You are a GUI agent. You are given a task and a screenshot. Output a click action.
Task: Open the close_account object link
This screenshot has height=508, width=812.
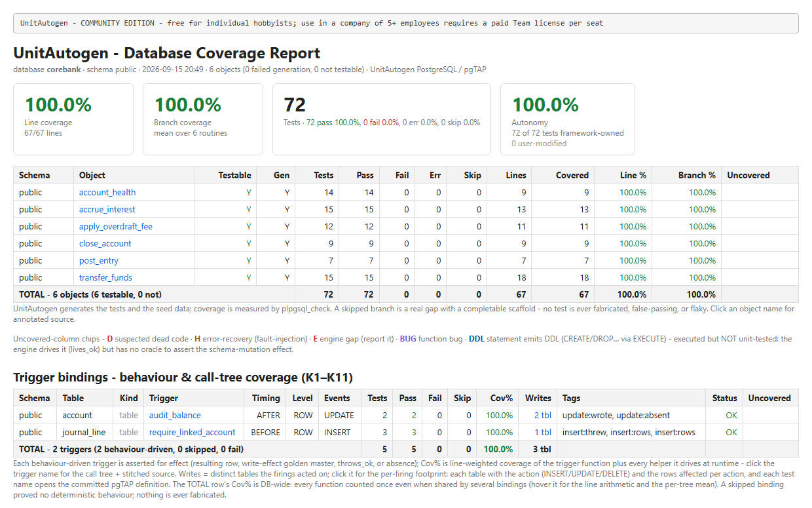105,243
